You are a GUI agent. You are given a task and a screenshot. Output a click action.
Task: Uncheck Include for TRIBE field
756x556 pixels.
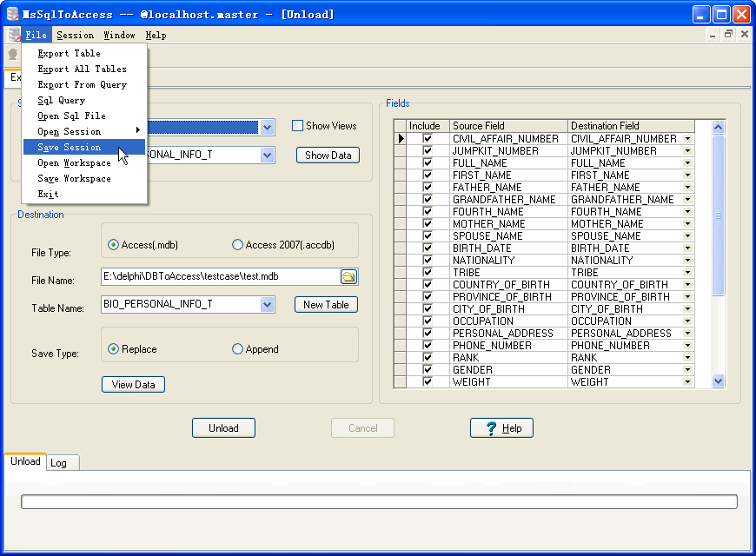pyautogui.click(x=428, y=273)
